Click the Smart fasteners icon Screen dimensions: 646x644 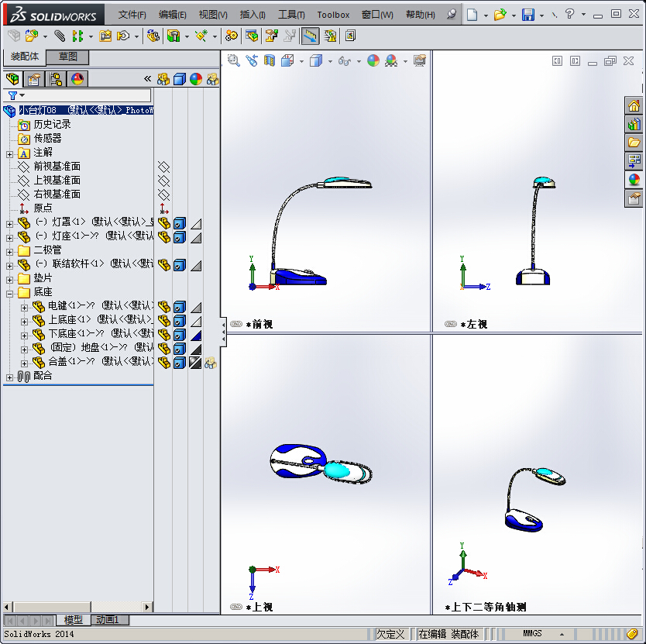tap(105, 36)
